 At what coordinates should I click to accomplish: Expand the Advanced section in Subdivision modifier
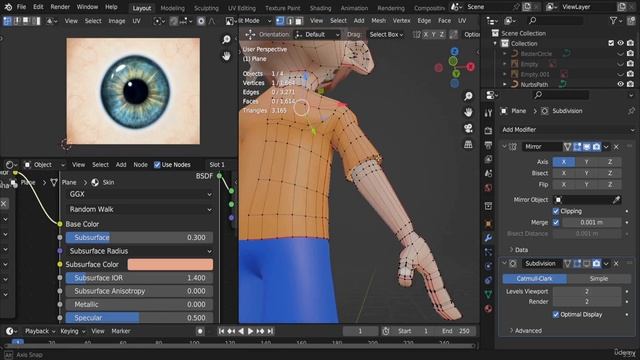tap(526, 331)
